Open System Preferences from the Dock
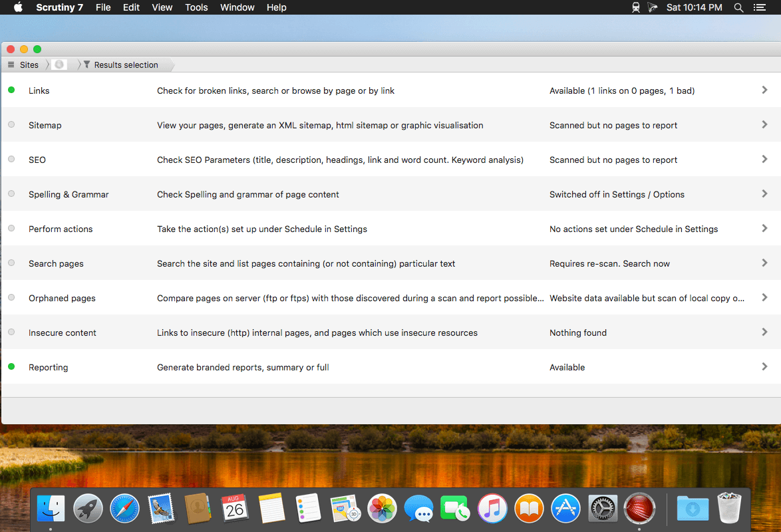 (602, 508)
